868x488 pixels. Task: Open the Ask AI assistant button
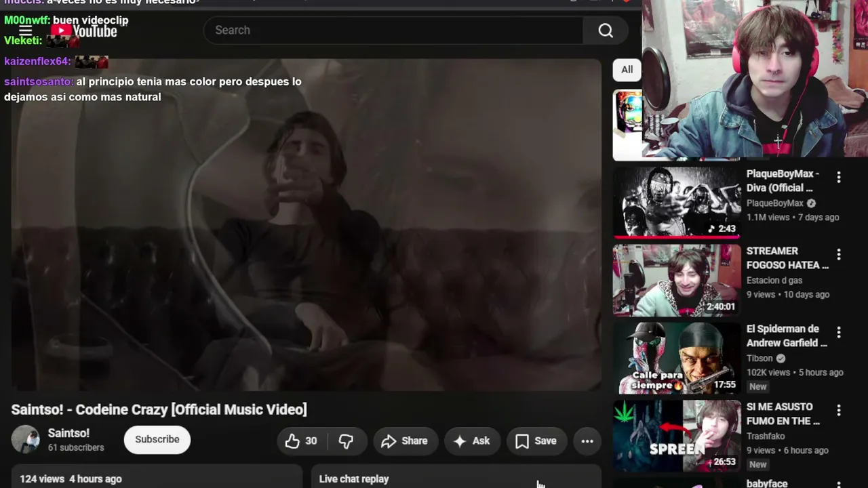pyautogui.click(x=472, y=441)
